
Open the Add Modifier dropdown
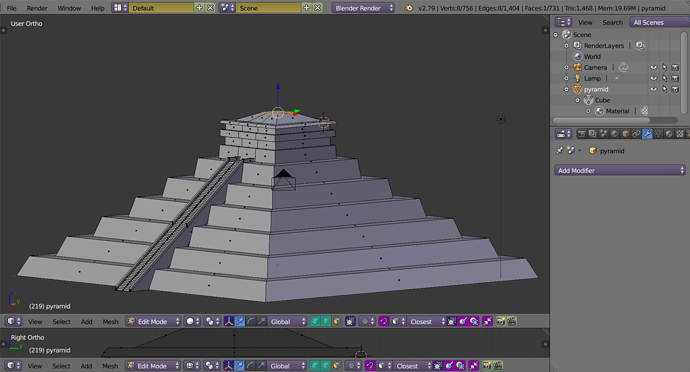tap(620, 170)
